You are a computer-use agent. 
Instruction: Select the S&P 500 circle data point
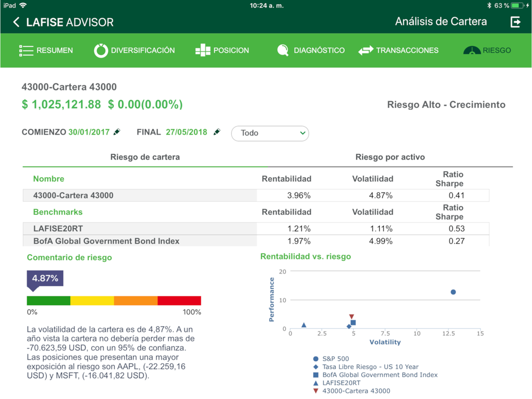pos(453,292)
